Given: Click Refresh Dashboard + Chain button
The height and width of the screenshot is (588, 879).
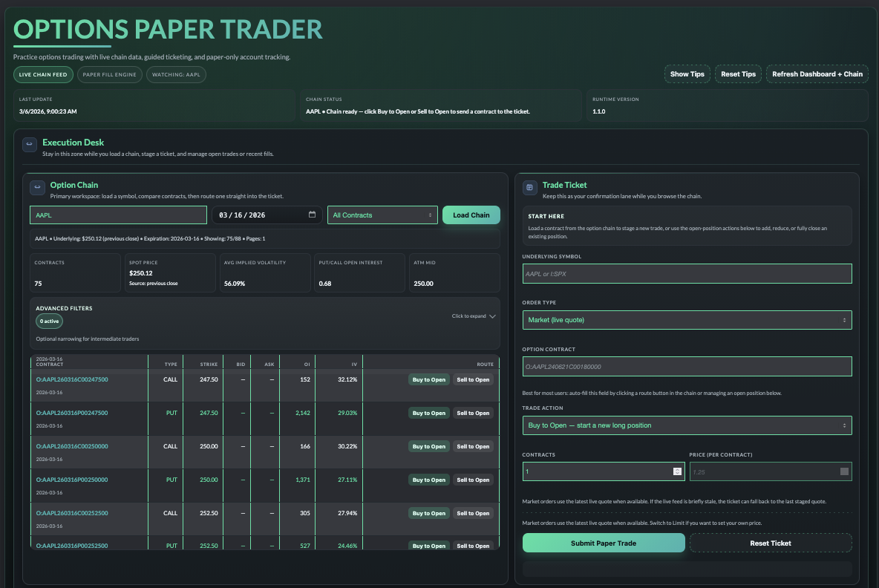Looking at the screenshot, I should [x=817, y=74].
